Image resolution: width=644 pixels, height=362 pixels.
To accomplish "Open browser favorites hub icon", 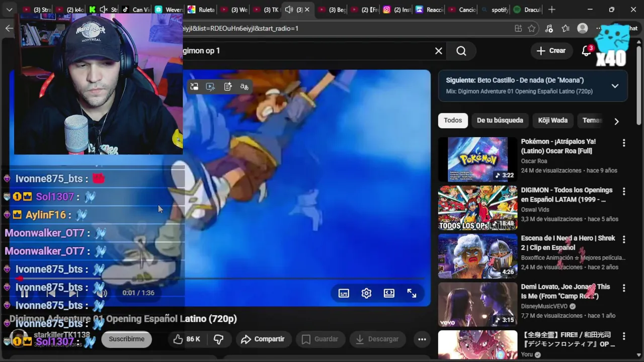I will [x=566, y=29].
